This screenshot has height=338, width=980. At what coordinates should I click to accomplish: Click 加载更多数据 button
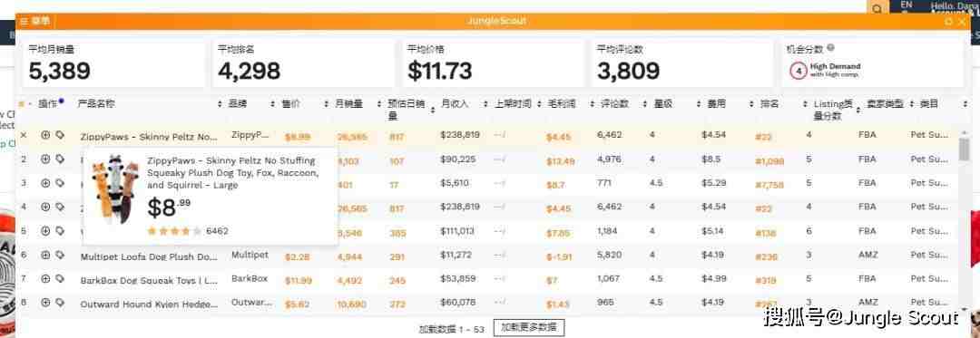tap(529, 328)
